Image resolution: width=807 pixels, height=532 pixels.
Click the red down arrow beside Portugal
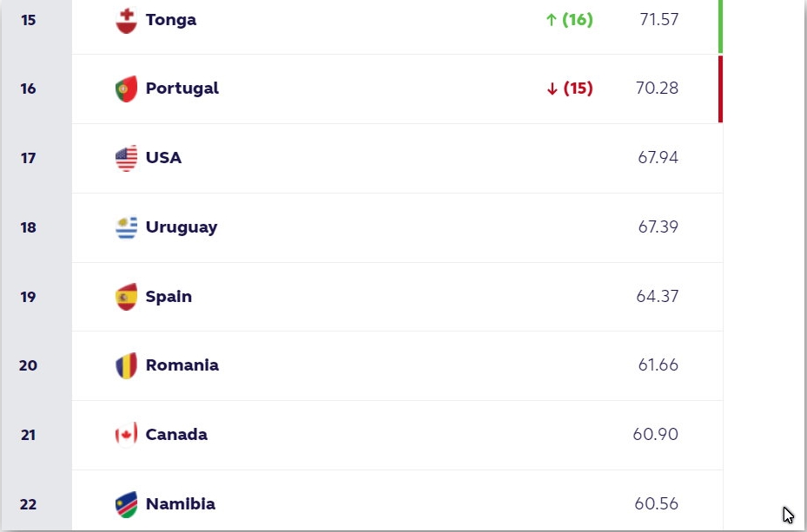coord(550,89)
